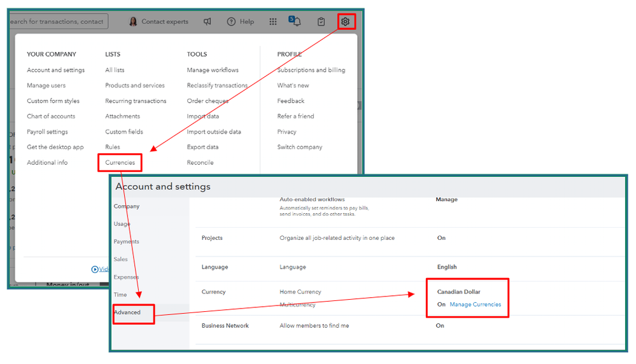The image size is (636, 364).
Task: Open Currencies under Lists
Action: click(x=120, y=162)
